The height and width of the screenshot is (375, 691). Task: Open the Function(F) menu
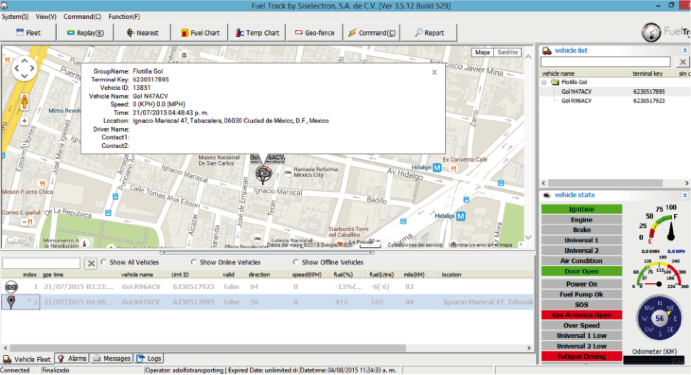(124, 16)
